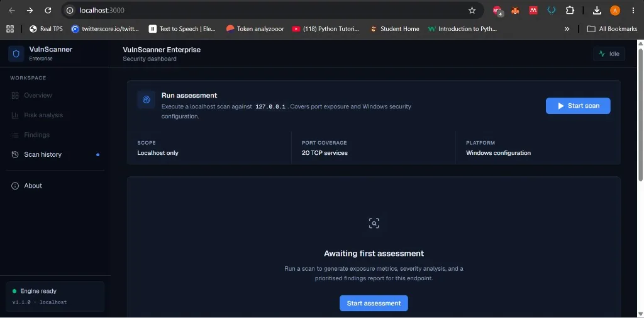Click the Security dashboard subtitle
This screenshot has height=318, width=644.
tap(150, 59)
